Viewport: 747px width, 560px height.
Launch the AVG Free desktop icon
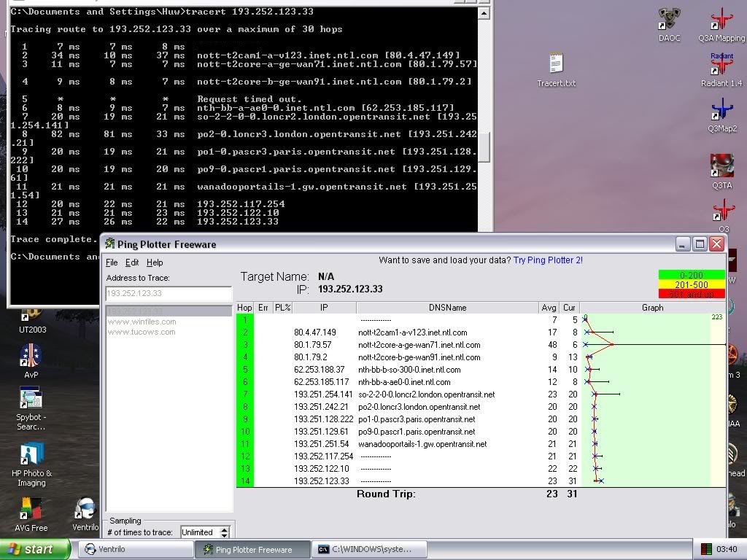31,514
